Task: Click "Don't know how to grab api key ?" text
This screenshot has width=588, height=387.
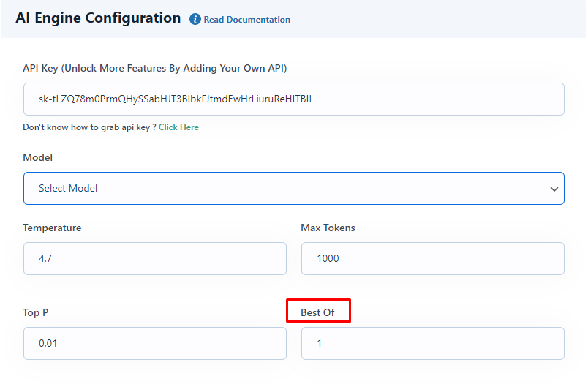Action: point(90,127)
